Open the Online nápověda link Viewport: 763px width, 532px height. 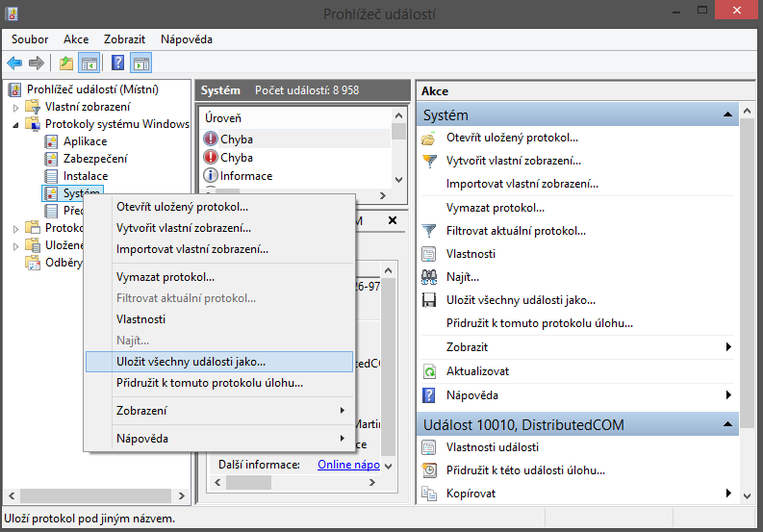[x=348, y=465]
